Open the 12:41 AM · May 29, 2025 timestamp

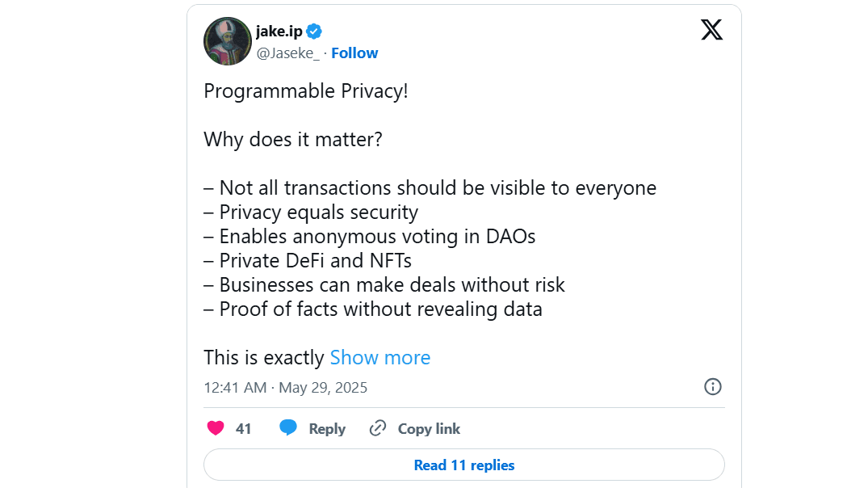(285, 388)
